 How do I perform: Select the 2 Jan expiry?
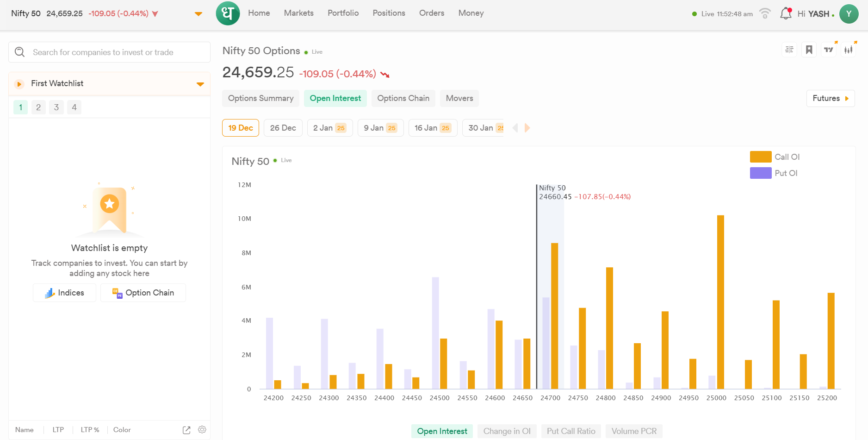pos(330,128)
